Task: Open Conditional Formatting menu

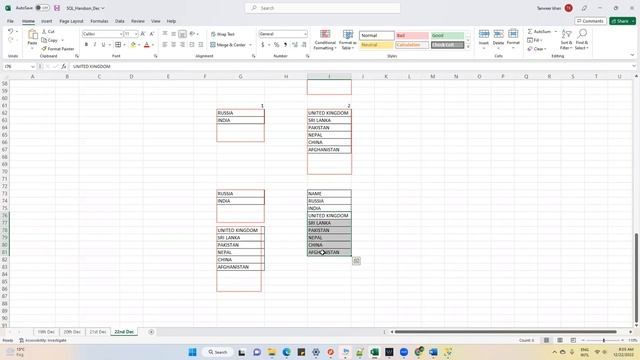Action: pyautogui.click(x=325, y=40)
